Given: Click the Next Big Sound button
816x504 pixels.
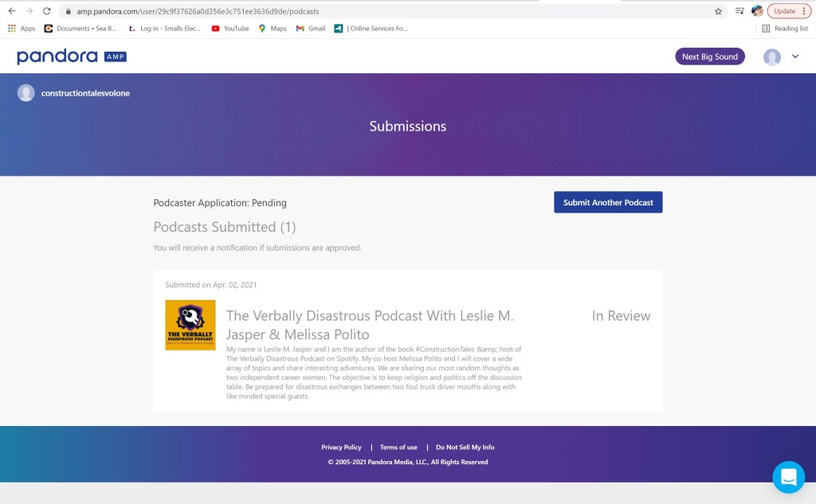Looking at the screenshot, I should pos(709,57).
